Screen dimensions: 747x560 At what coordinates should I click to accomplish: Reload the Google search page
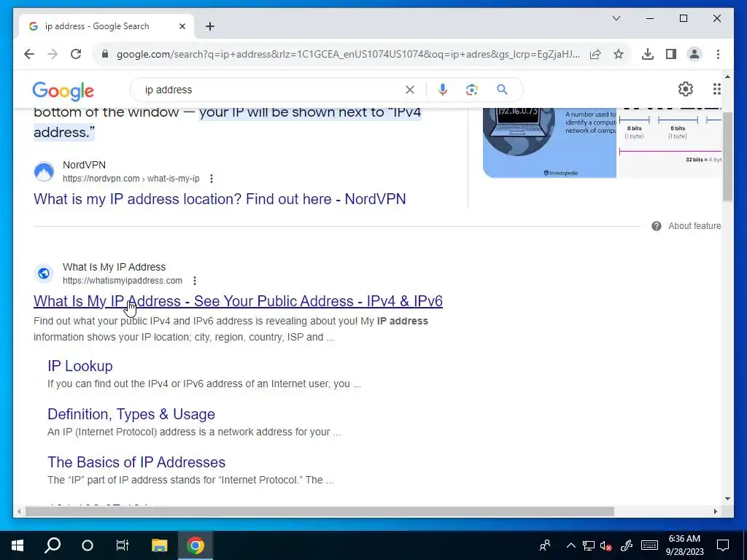(76, 54)
